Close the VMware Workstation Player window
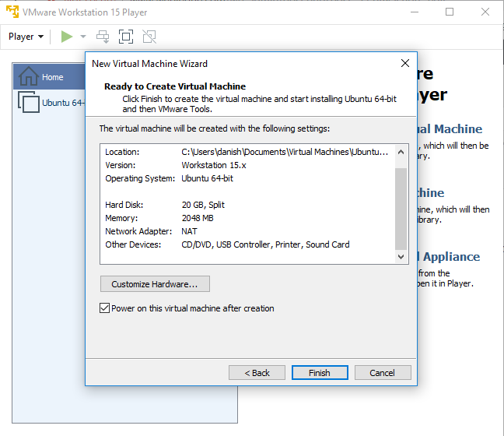 tap(485, 12)
